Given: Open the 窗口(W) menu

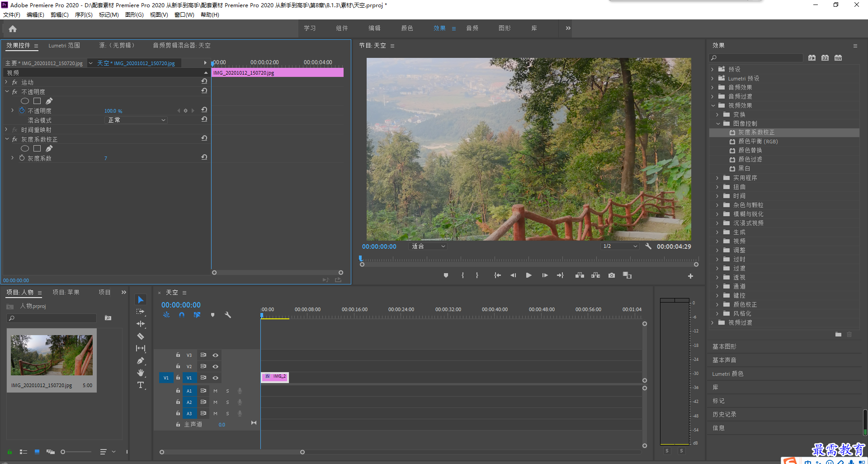Looking at the screenshot, I should [x=184, y=14].
